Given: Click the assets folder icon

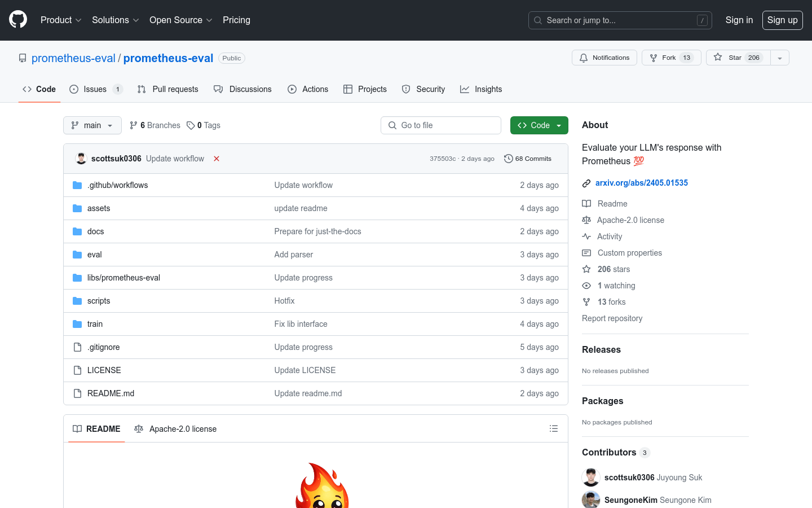Looking at the screenshot, I should point(77,208).
